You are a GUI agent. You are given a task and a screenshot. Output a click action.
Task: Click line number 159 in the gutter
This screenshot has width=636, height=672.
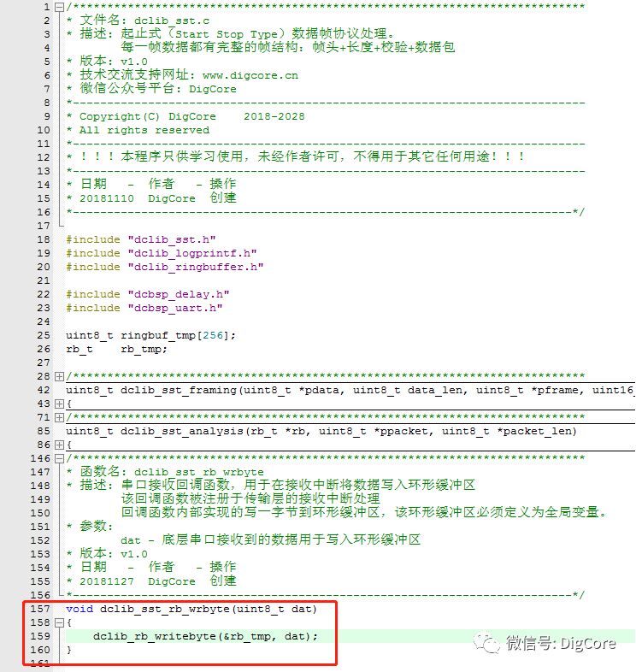tap(40, 636)
